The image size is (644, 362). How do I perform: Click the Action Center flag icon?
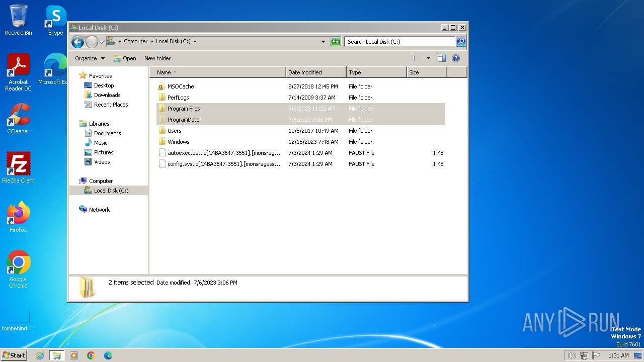coord(596,355)
